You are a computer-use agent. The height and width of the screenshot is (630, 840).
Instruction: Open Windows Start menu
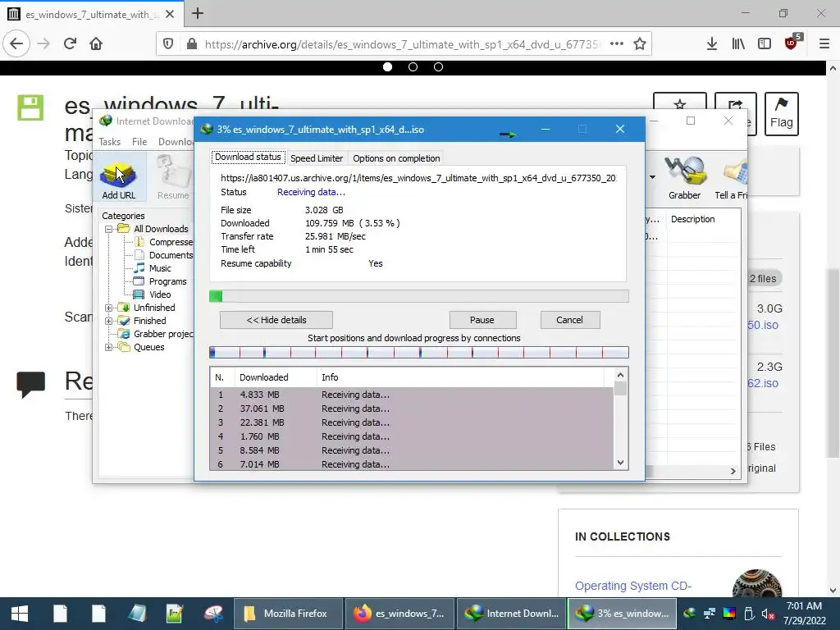pyautogui.click(x=20, y=614)
